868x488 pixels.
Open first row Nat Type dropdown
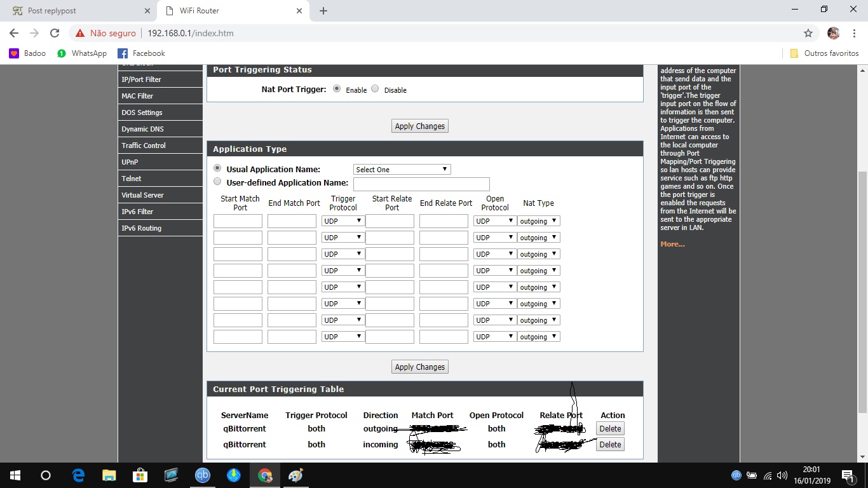(x=538, y=221)
